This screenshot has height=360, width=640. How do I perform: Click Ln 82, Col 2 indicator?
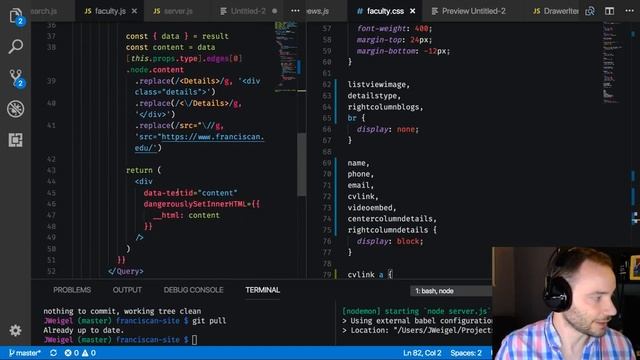[x=422, y=353]
